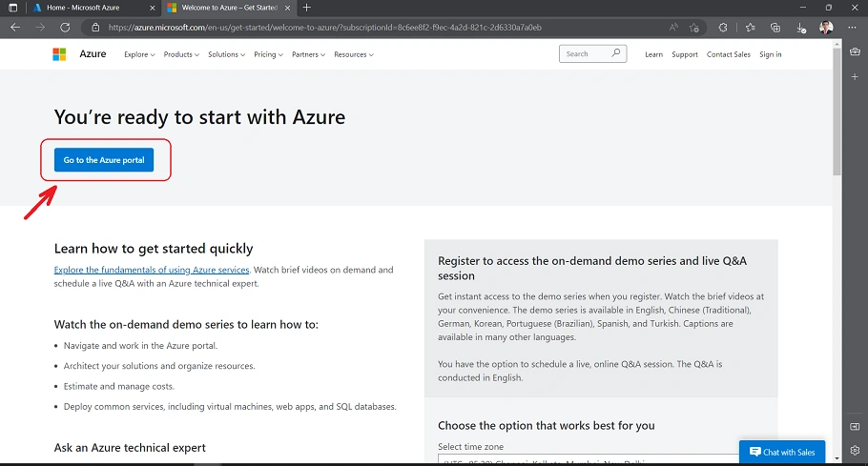Click the Azure brand link
The height and width of the screenshot is (466, 868).
[x=93, y=53]
